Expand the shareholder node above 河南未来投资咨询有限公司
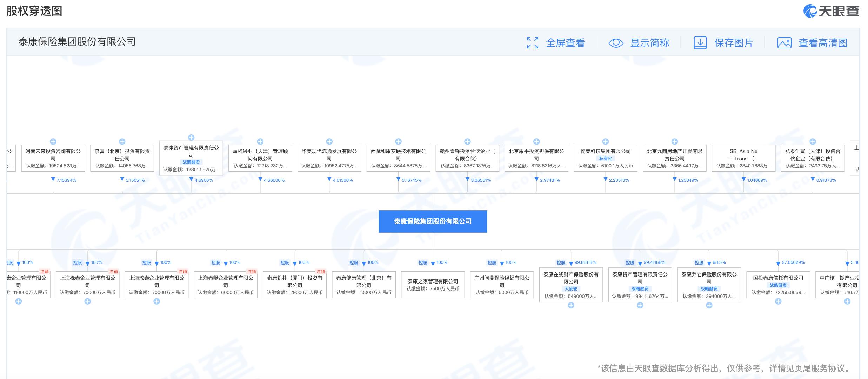This screenshot has width=868, height=379. pos(53,142)
